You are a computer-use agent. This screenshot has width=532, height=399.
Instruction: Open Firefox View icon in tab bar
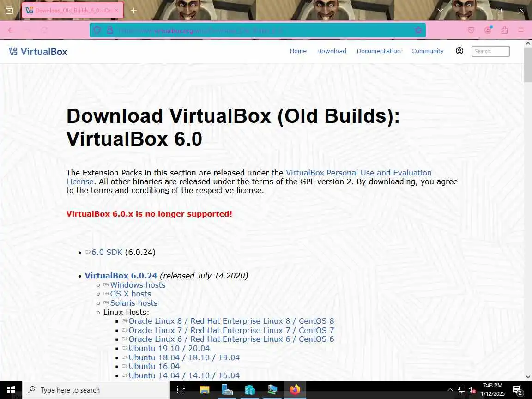point(9,10)
